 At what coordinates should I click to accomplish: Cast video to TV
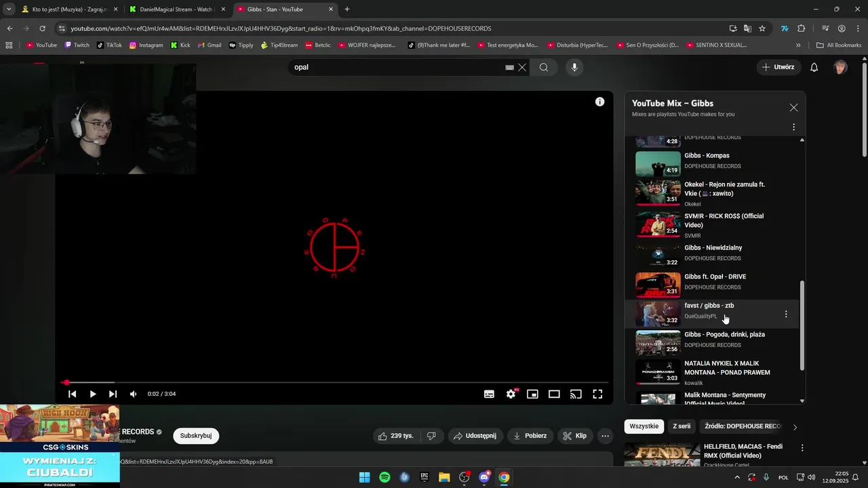tap(576, 394)
